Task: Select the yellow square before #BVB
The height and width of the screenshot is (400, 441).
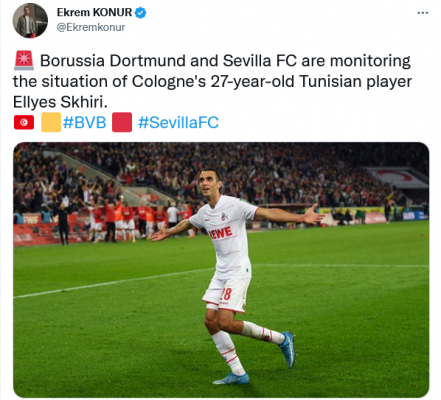Action: (x=51, y=122)
